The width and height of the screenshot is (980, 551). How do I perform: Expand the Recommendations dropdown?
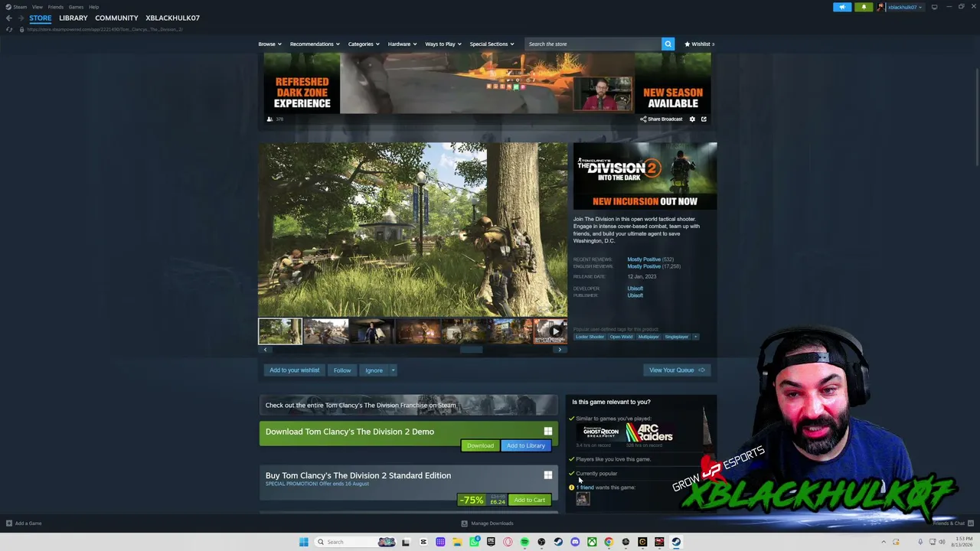point(315,44)
